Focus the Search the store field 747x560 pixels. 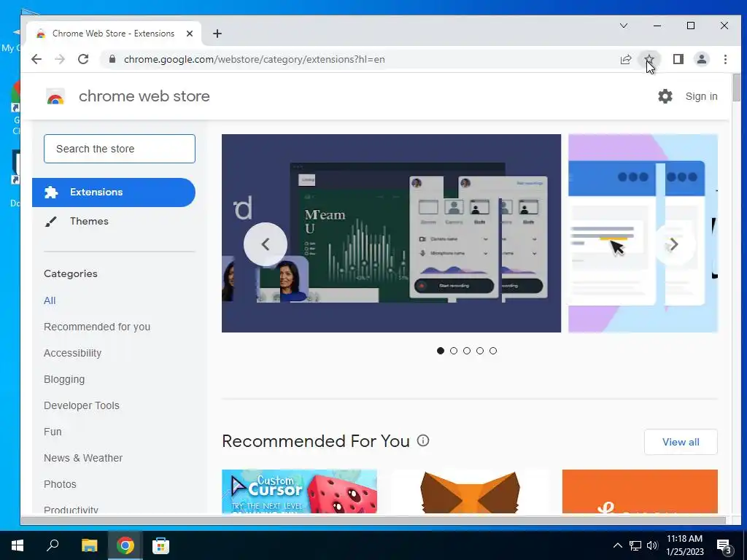point(120,149)
